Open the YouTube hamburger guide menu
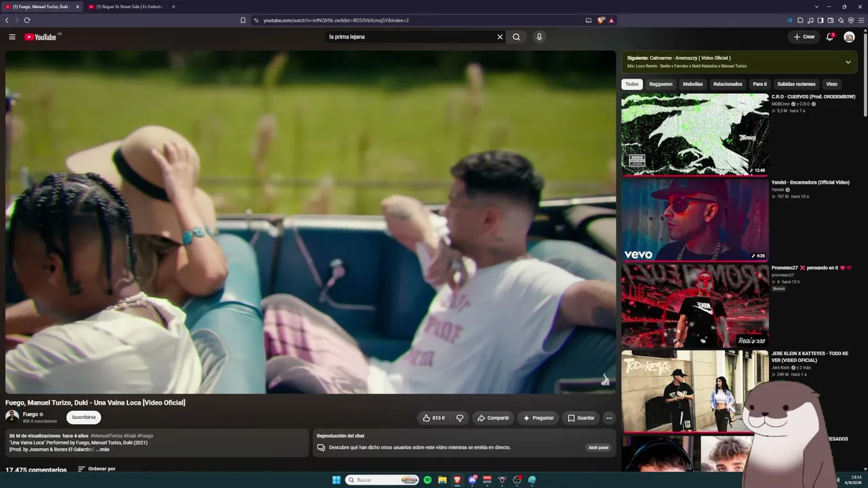 click(x=12, y=37)
